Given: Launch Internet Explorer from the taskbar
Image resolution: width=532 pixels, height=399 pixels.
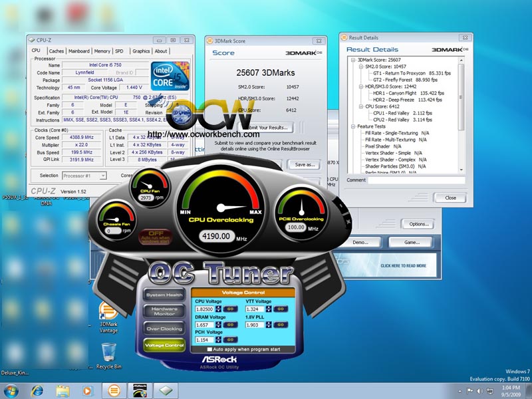Looking at the screenshot, I should pyautogui.click(x=37, y=391).
